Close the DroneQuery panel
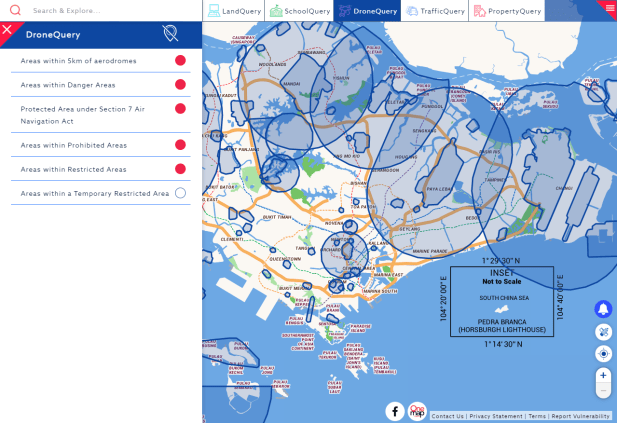This screenshot has width=617, height=423. (x=7, y=29)
